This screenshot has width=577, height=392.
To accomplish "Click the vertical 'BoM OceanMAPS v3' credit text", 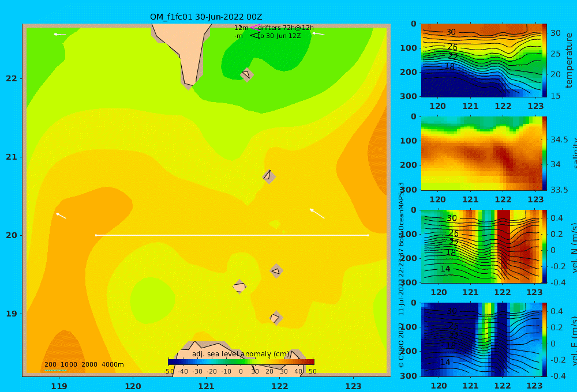I will click(401, 214).
